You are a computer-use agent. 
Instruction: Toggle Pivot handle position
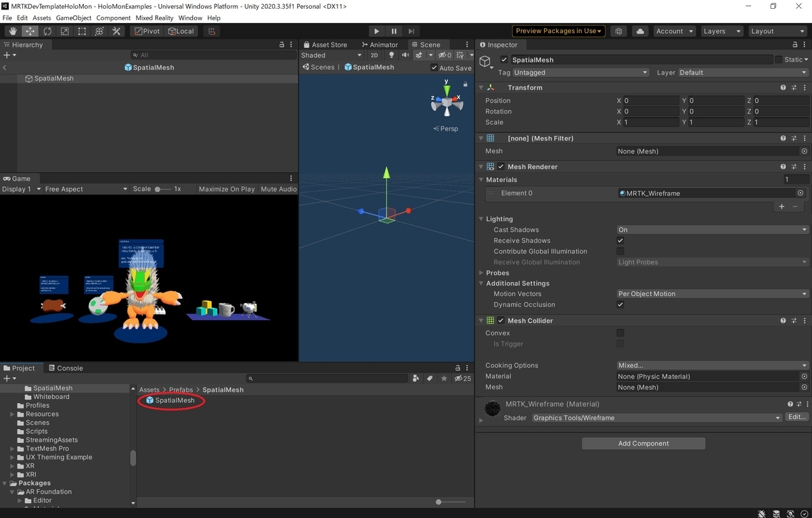click(148, 31)
